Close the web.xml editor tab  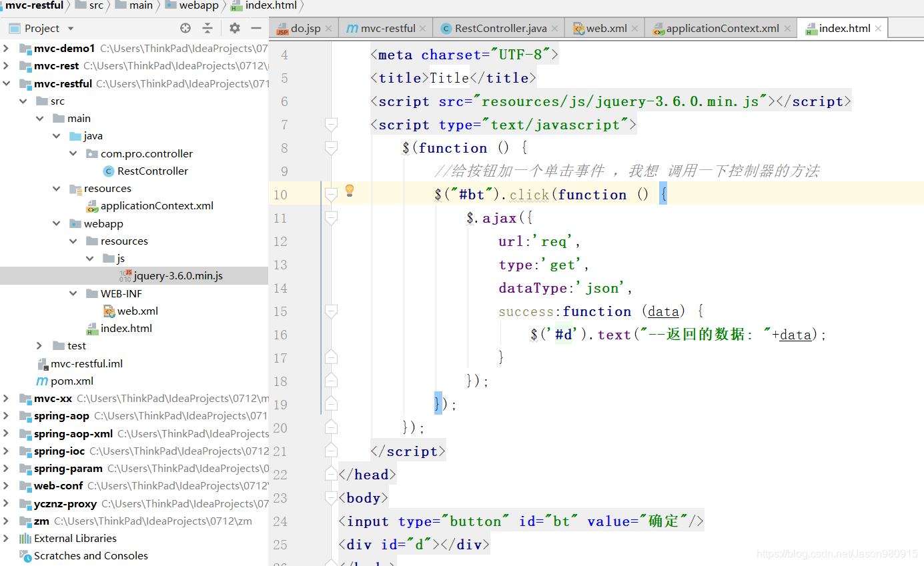click(x=635, y=29)
